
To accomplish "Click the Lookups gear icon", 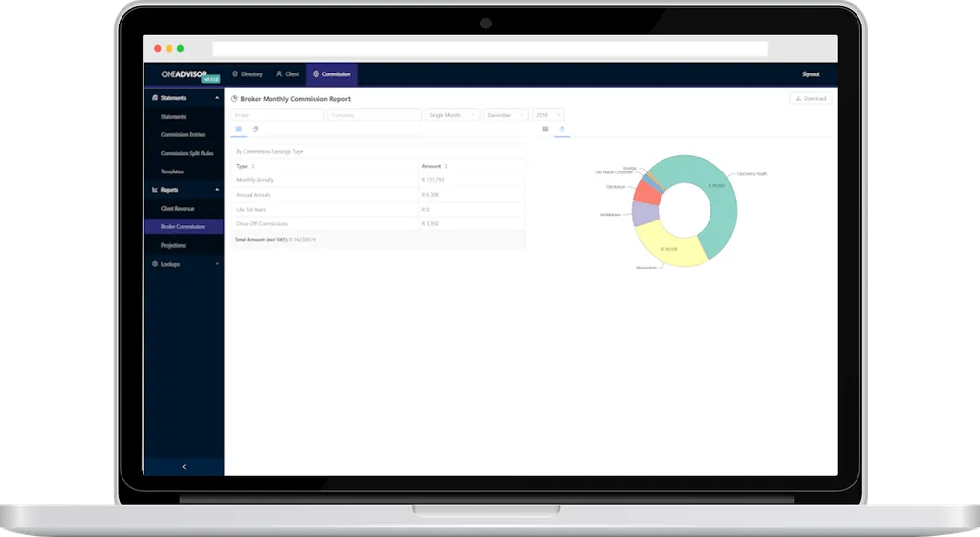I will click(x=155, y=264).
